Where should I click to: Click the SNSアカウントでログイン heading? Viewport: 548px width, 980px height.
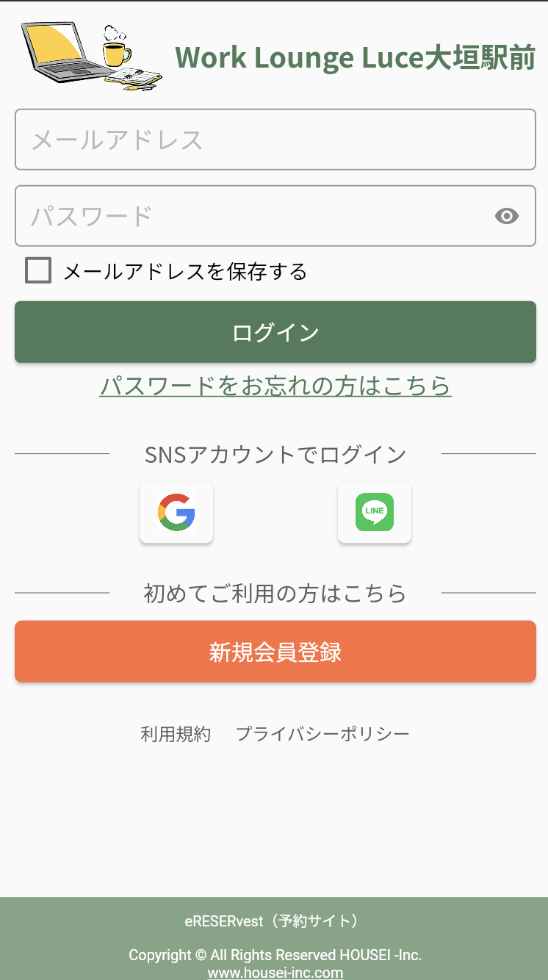click(275, 454)
